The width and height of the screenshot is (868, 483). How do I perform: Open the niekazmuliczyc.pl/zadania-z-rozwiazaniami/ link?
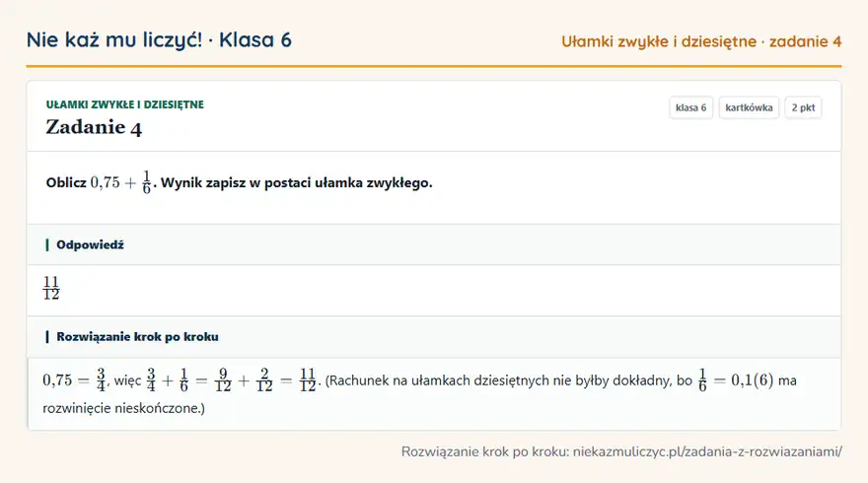coord(707,451)
